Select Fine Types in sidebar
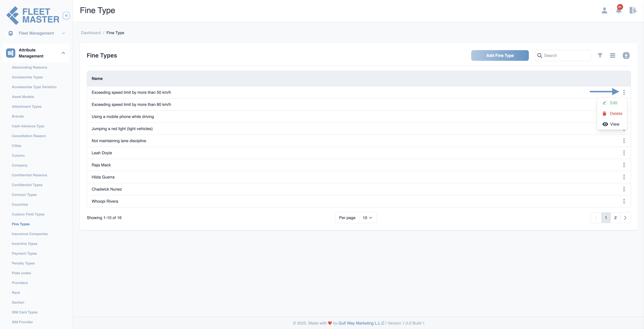This screenshot has height=329, width=644. tap(21, 224)
